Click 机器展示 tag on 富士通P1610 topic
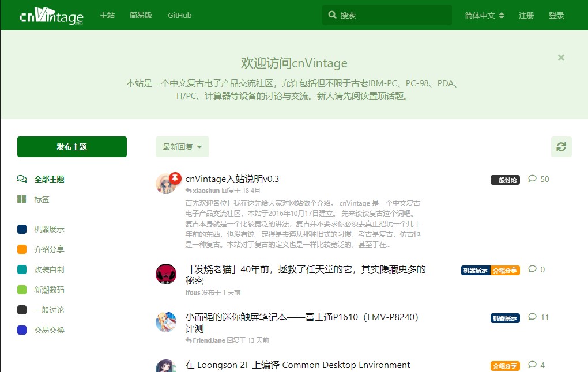 (x=505, y=318)
